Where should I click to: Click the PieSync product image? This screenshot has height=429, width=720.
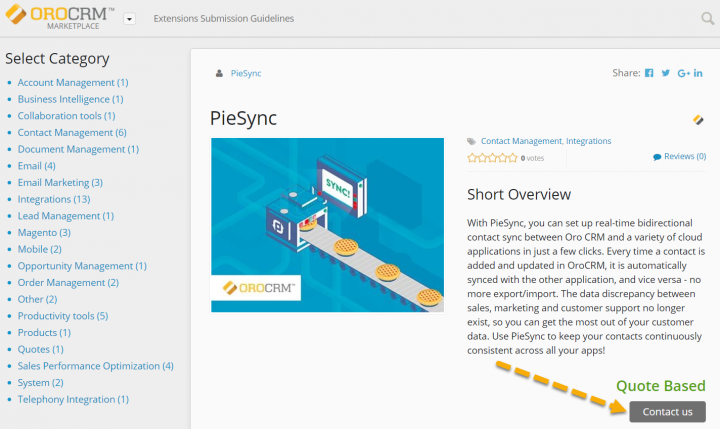[327, 225]
